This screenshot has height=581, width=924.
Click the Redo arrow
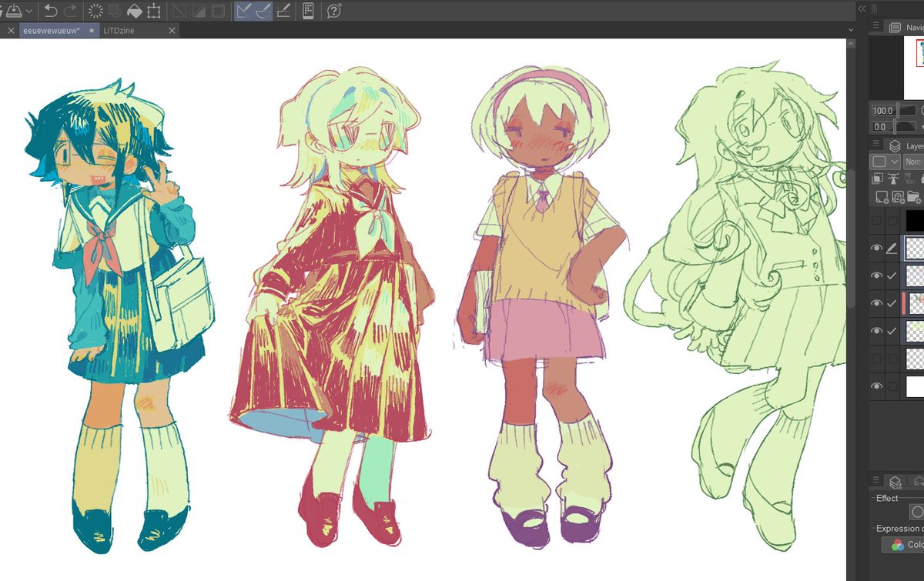(x=70, y=11)
